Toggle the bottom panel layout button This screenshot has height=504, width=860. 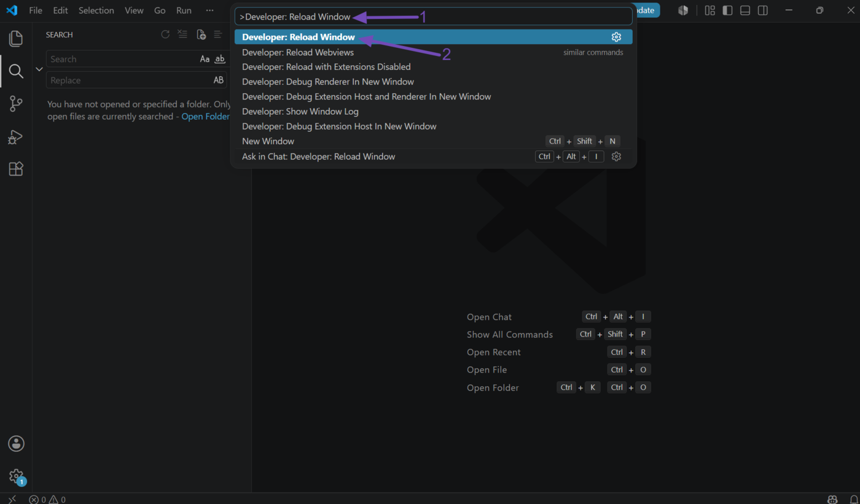pyautogui.click(x=745, y=10)
